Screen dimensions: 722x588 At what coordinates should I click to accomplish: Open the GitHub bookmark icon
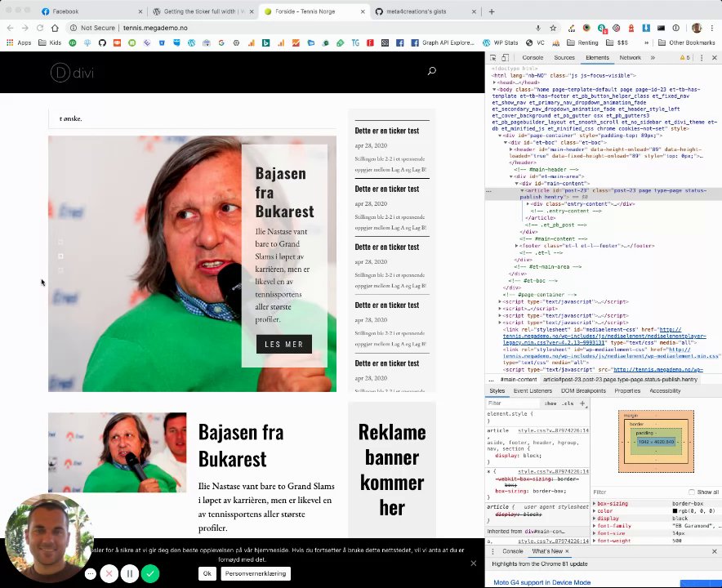(102, 42)
